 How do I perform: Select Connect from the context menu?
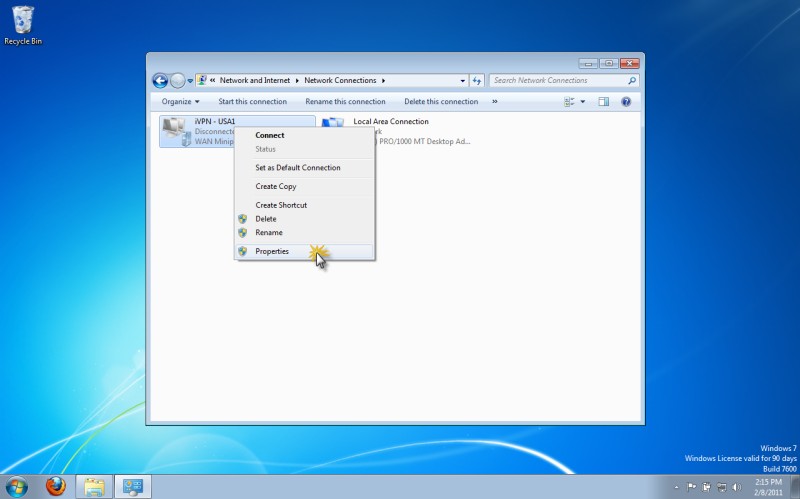pyautogui.click(x=305, y=135)
